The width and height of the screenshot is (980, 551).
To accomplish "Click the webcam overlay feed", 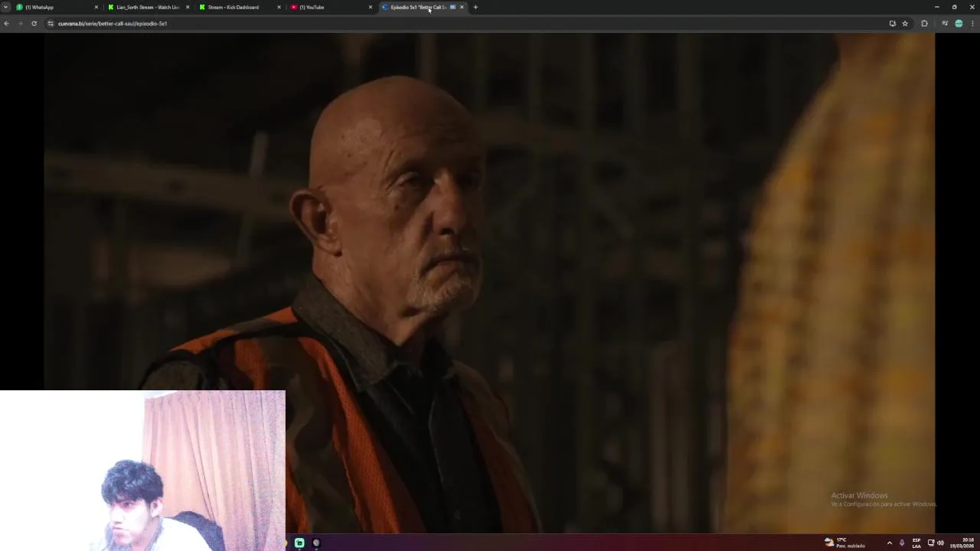I will pyautogui.click(x=142, y=471).
